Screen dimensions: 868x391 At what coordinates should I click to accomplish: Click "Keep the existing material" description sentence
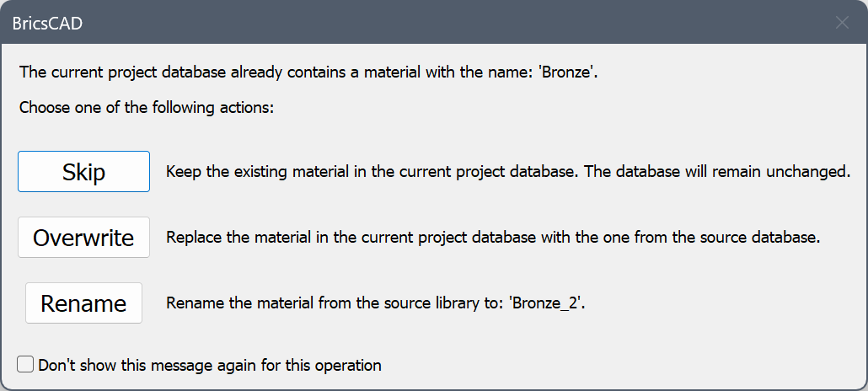pyautogui.click(x=371, y=172)
